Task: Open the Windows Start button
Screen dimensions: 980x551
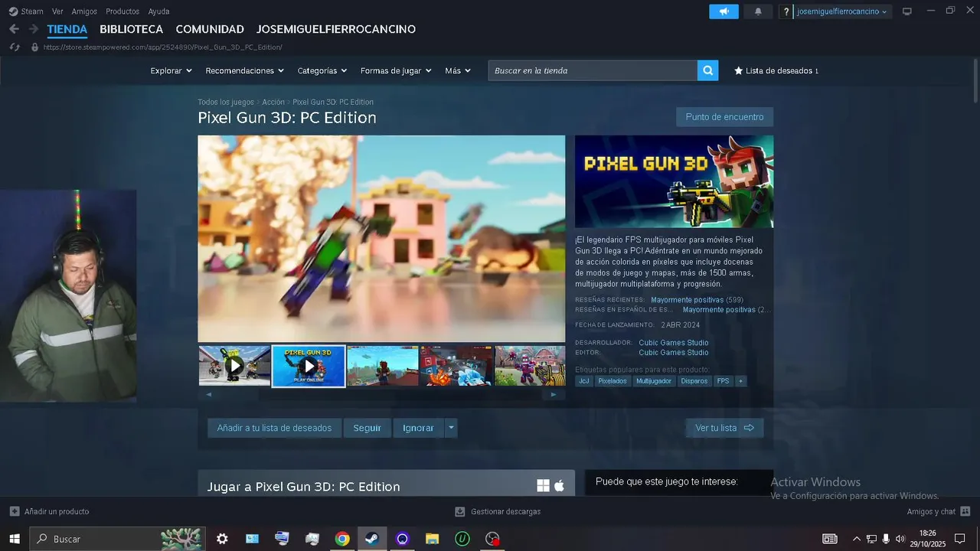Action: click(x=14, y=539)
